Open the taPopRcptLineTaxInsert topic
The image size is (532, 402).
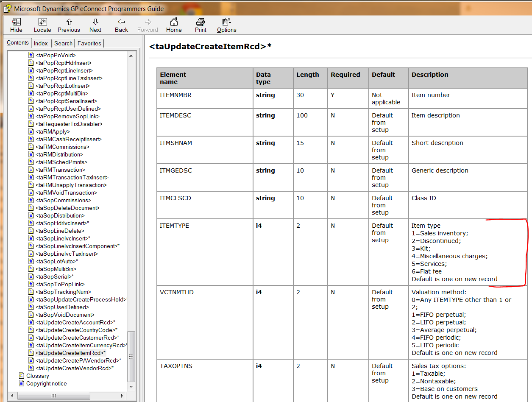(x=69, y=78)
